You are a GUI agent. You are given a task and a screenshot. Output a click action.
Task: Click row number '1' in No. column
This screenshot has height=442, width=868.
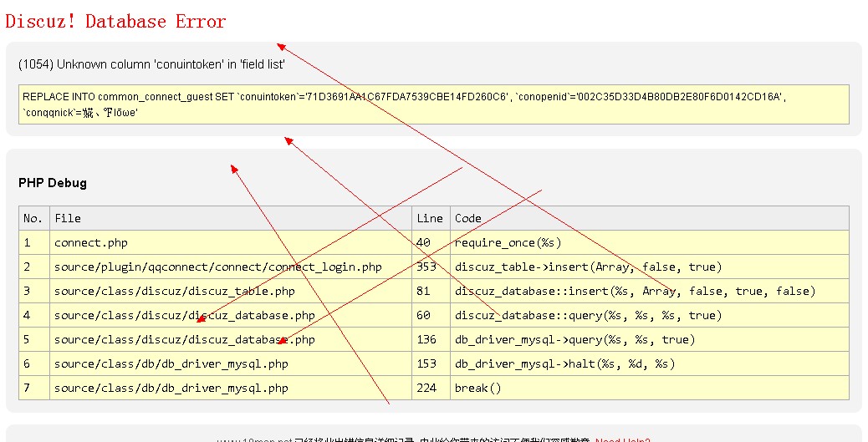(x=34, y=243)
